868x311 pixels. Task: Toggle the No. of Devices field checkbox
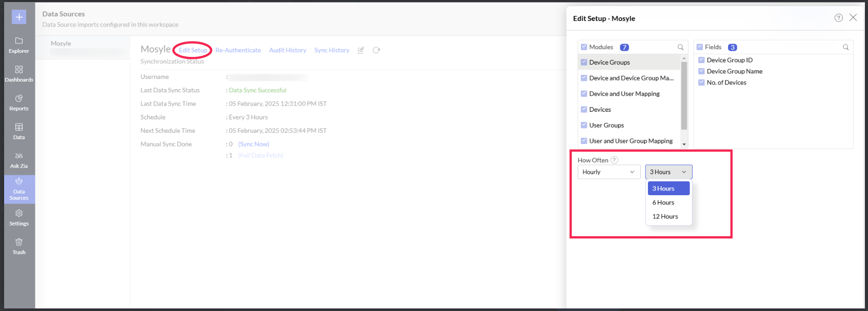coord(701,82)
